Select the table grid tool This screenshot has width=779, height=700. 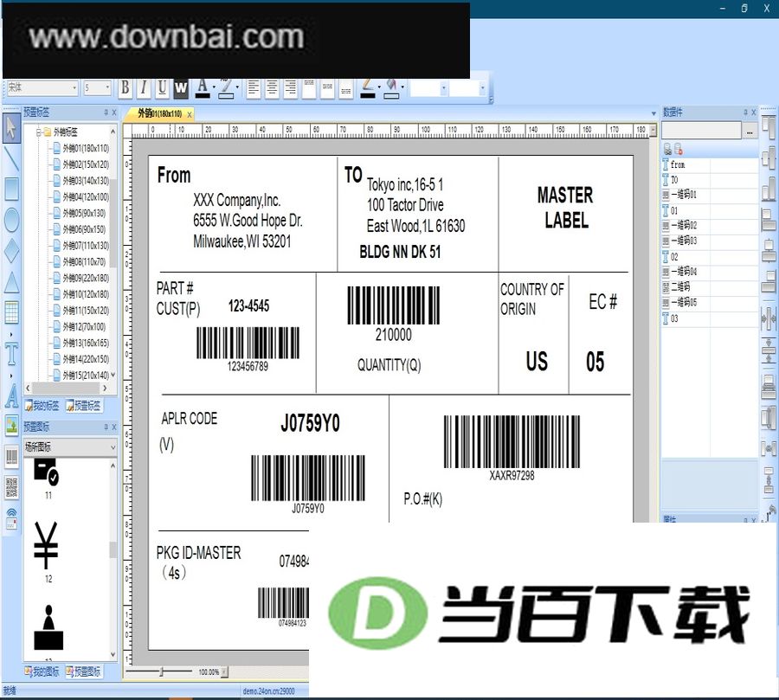click(x=11, y=312)
